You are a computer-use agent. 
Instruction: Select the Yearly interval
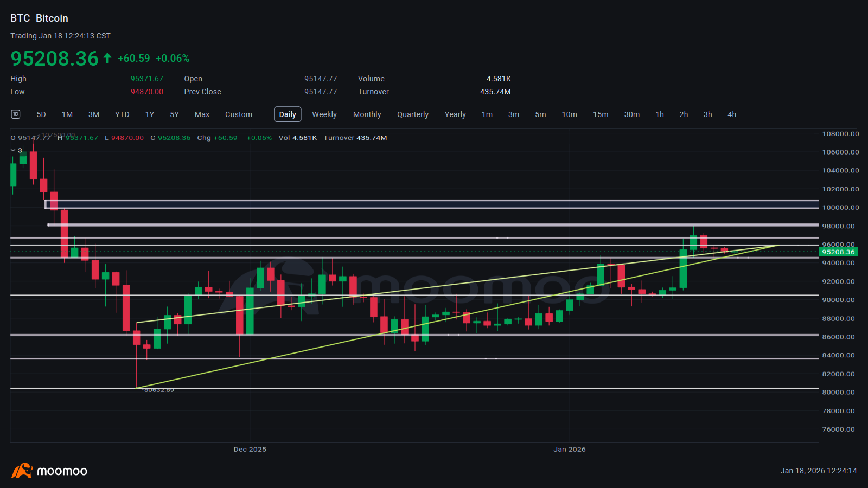pos(455,114)
